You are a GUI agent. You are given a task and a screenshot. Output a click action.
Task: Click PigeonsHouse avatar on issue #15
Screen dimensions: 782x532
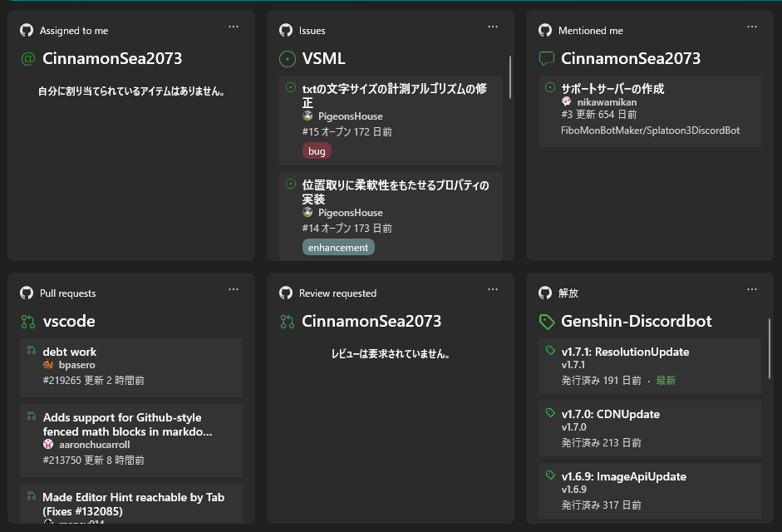tap(307, 116)
